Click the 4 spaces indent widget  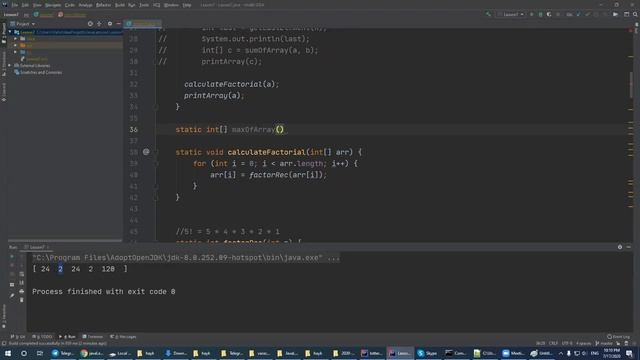click(x=583, y=343)
